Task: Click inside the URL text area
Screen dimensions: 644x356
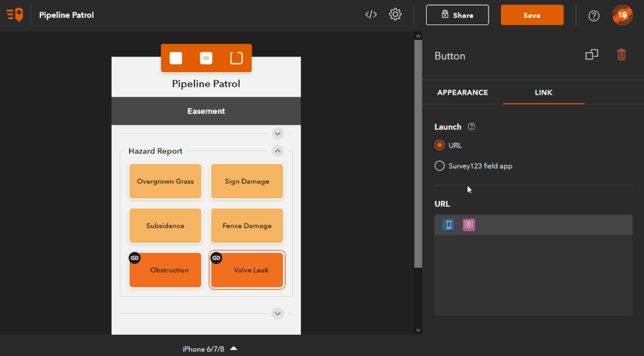Action: pos(533,275)
